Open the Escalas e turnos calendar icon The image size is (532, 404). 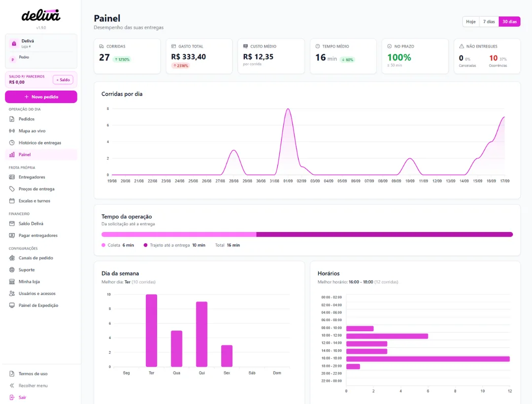coord(12,201)
